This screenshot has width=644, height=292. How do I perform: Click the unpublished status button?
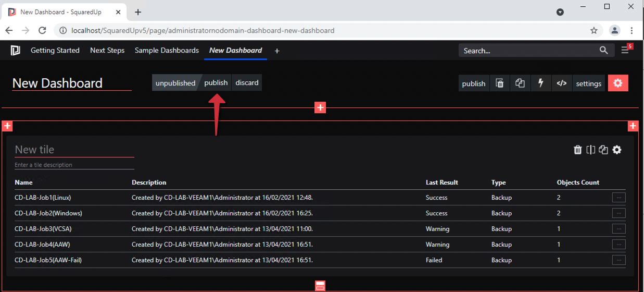click(175, 83)
